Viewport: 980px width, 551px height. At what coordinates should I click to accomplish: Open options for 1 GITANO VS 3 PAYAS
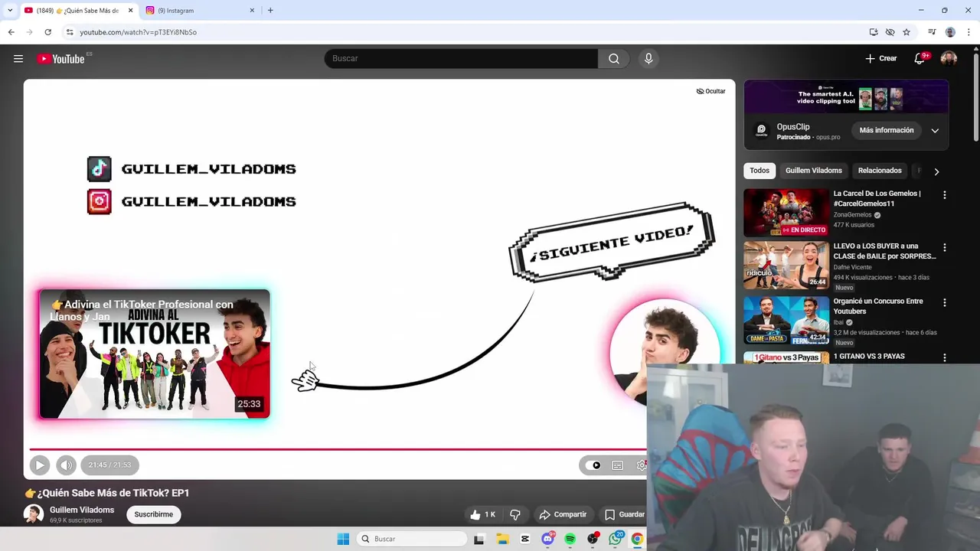tap(944, 357)
